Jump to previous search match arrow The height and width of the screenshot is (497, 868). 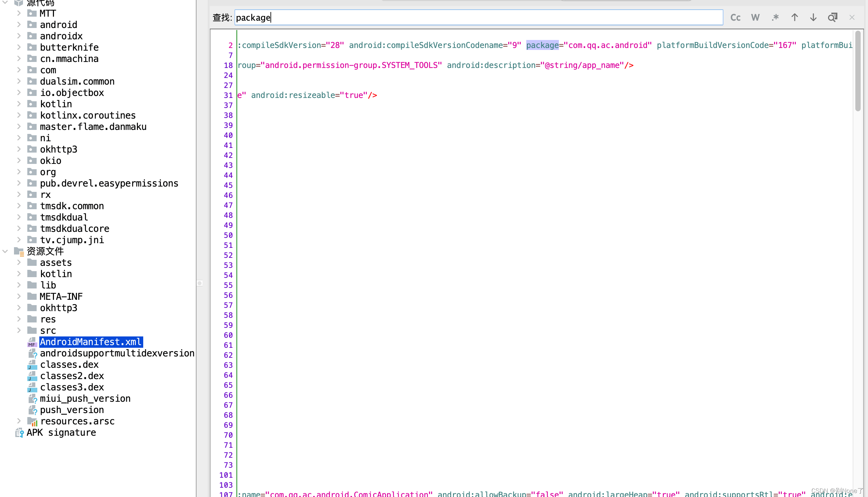point(794,17)
